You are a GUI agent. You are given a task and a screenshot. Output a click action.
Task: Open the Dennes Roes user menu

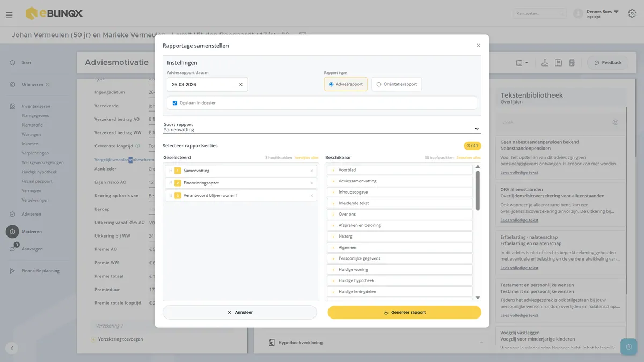point(603,13)
